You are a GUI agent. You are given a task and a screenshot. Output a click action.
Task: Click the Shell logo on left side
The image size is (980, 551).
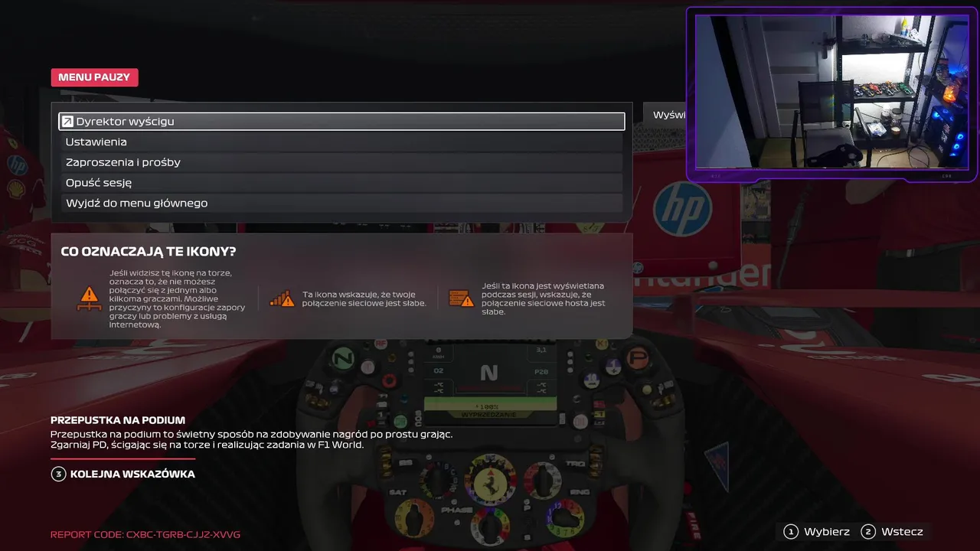point(15,189)
